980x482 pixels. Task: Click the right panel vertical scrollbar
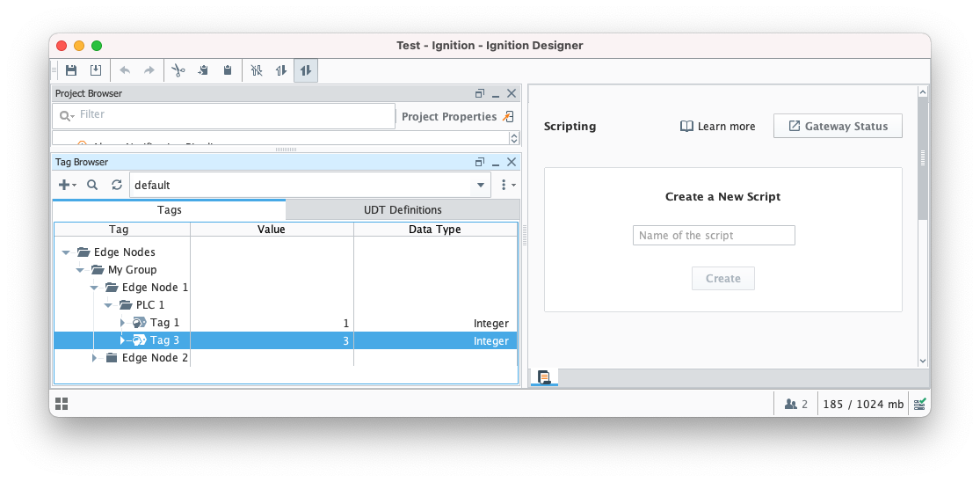click(x=923, y=158)
